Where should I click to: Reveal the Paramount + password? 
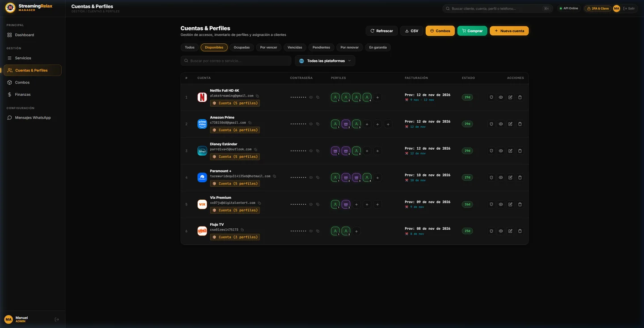click(311, 178)
